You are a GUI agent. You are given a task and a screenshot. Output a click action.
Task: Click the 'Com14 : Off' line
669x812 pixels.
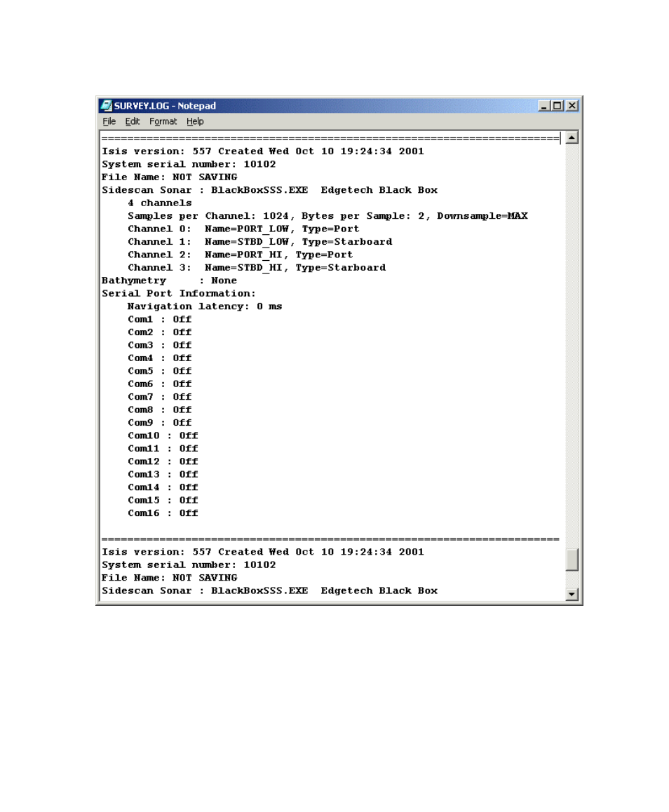[x=163, y=487]
